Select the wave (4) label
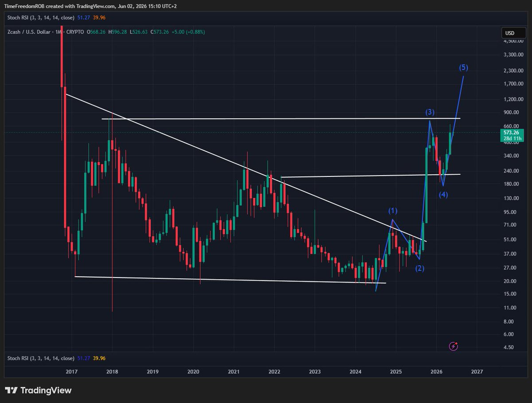 point(444,195)
